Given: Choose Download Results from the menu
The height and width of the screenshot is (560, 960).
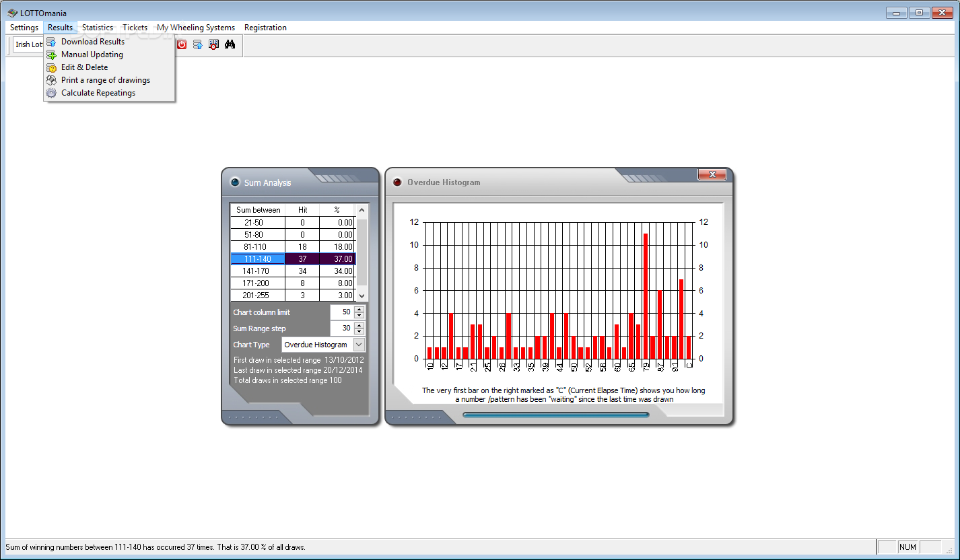Looking at the screenshot, I should click(109, 42).
